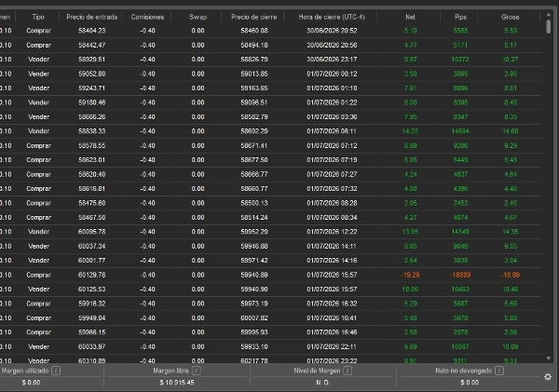Click Margen libre value $ 10 915.45

(x=177, y=383)
